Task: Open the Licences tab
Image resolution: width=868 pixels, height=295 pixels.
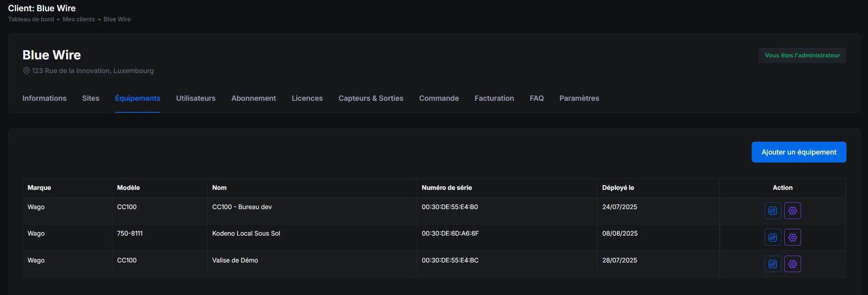Action: point(307,98)
